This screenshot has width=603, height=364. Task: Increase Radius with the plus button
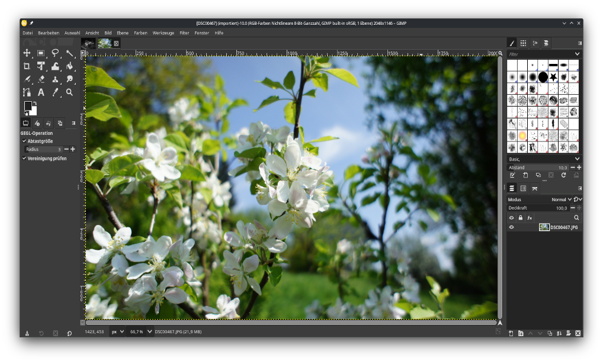click(x=73, y=149)
